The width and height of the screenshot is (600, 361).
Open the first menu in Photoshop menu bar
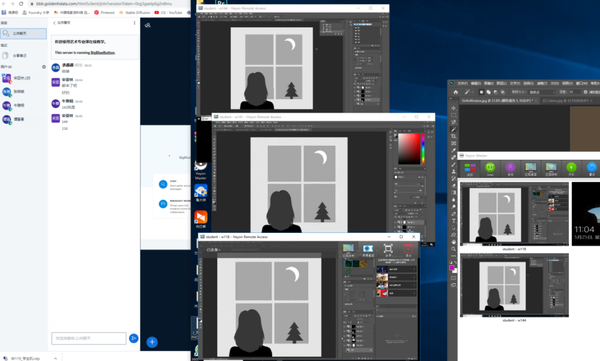pos(463,83)
